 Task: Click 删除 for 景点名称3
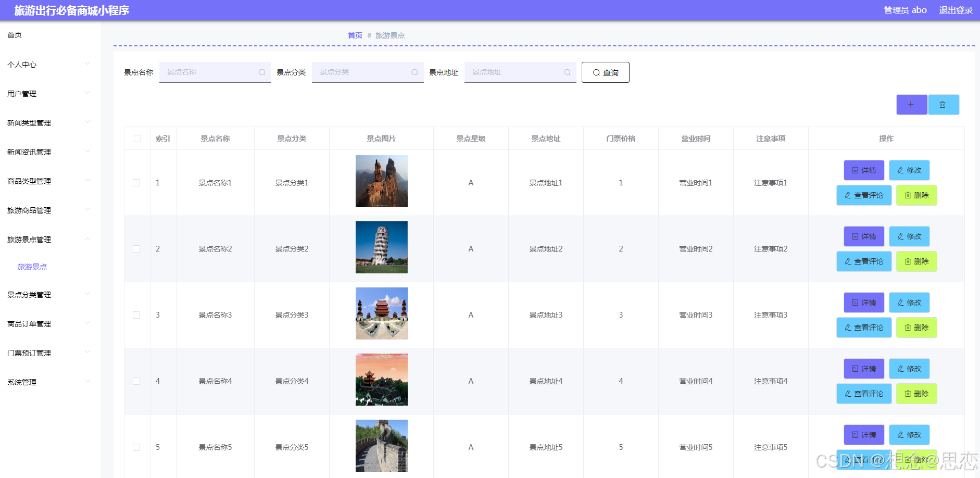916,328
